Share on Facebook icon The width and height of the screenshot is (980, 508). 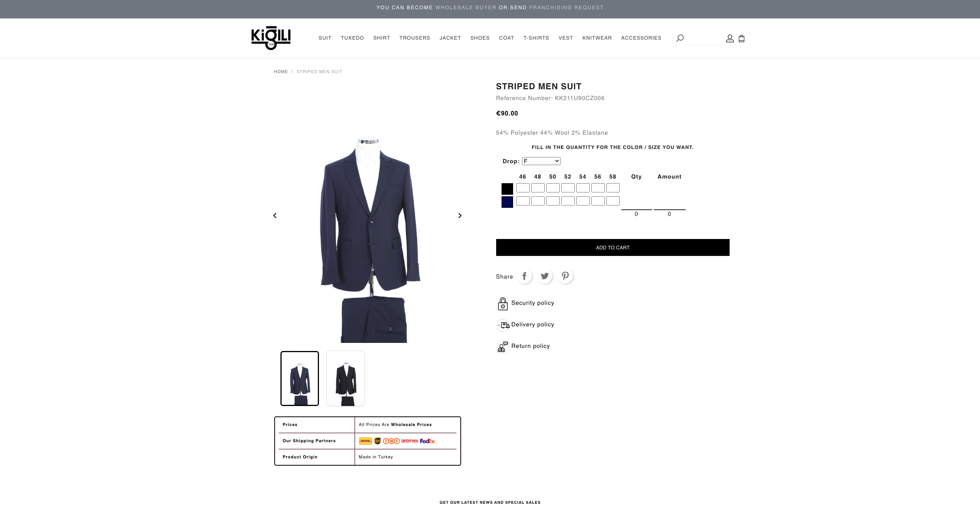524,276
